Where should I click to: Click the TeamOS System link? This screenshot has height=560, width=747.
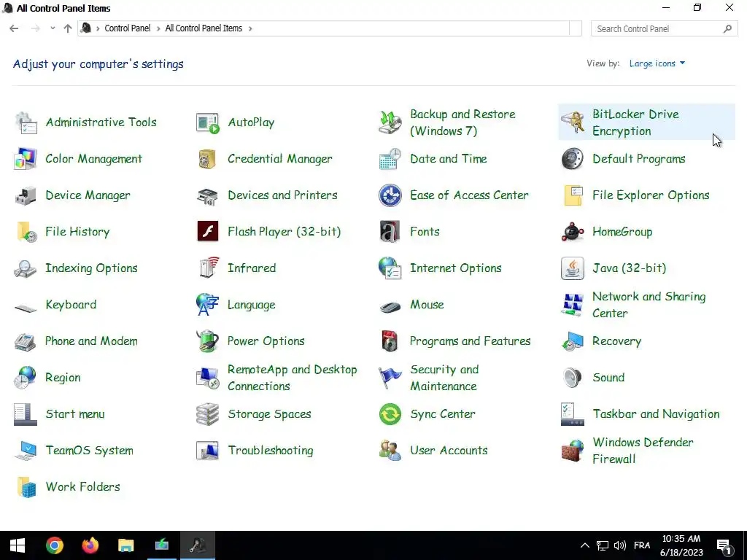tap(89, 451)
